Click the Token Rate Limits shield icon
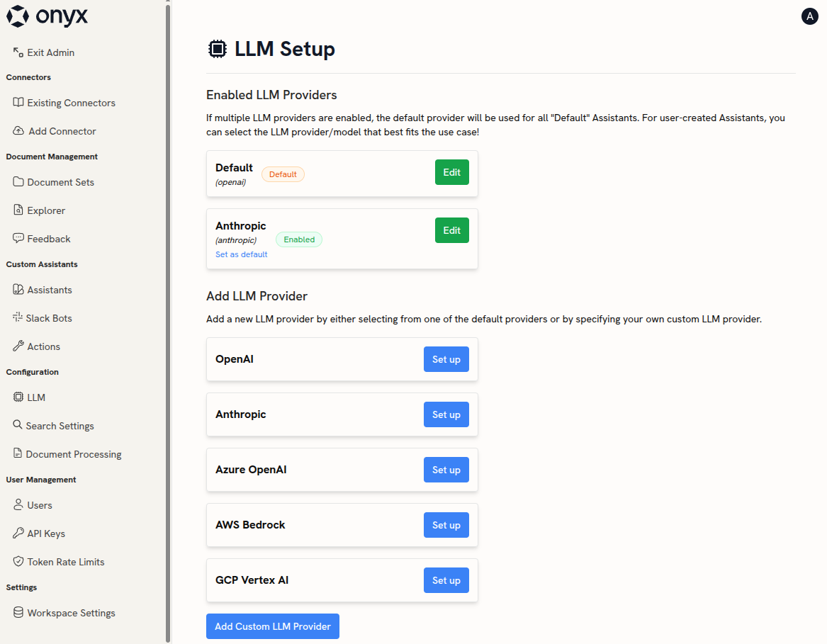This screenshot has width=827, height=644. point(18,562)
